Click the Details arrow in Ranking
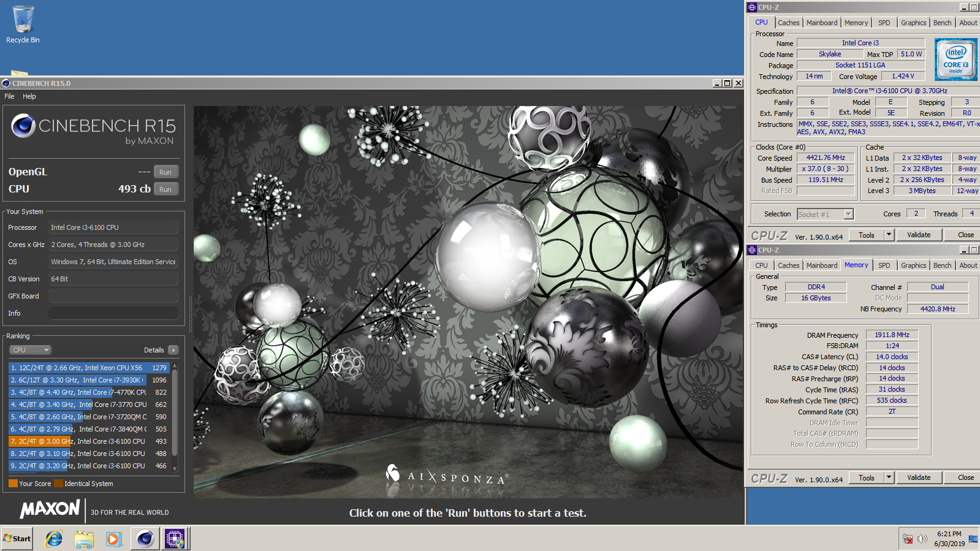 tap(173, 350)
